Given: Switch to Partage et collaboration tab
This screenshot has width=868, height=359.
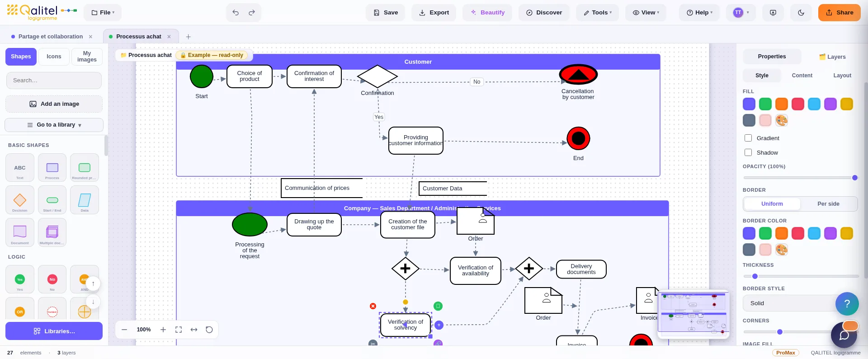Looking at the screenshot, I should (x=51, y=37).
